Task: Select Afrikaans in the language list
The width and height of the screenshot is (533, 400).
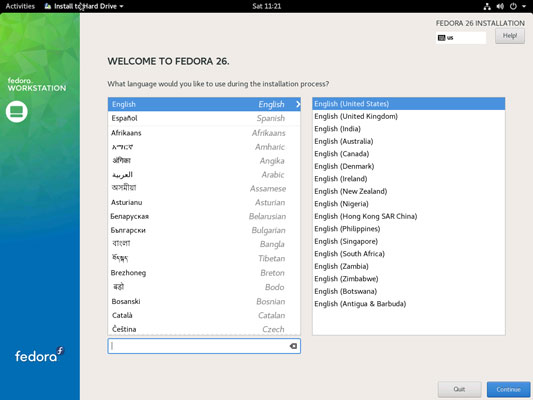Action: [204, 133]
